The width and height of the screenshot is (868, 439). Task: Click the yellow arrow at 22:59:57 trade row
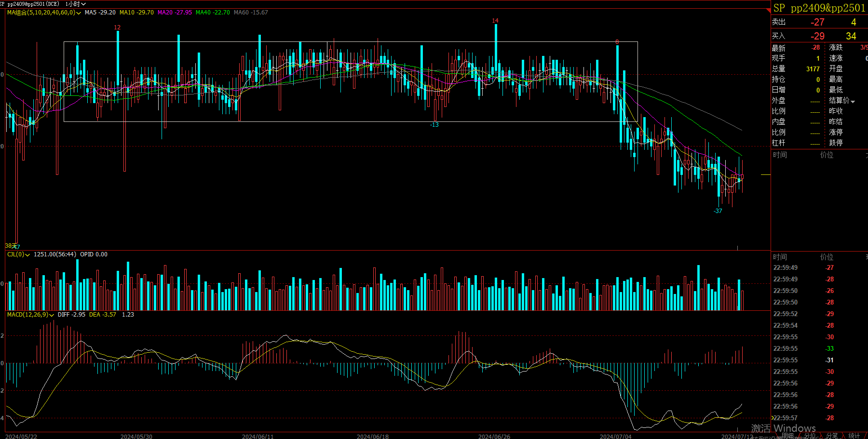(773, 418)
